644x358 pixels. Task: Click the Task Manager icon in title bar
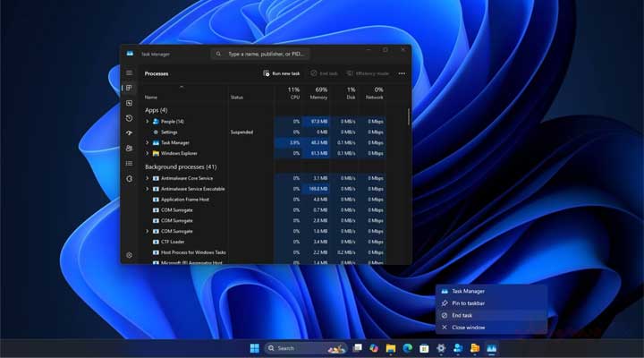click(131, 54)
